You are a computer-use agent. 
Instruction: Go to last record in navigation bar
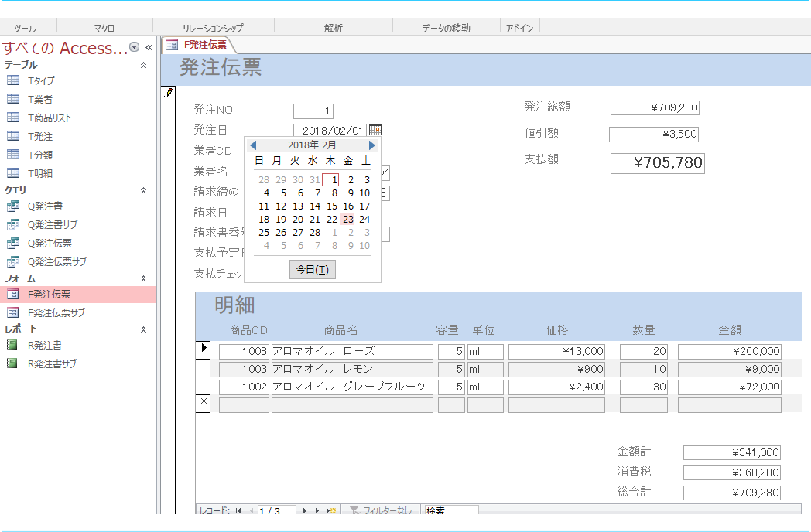pyautogui.click(x=318, y=511)
